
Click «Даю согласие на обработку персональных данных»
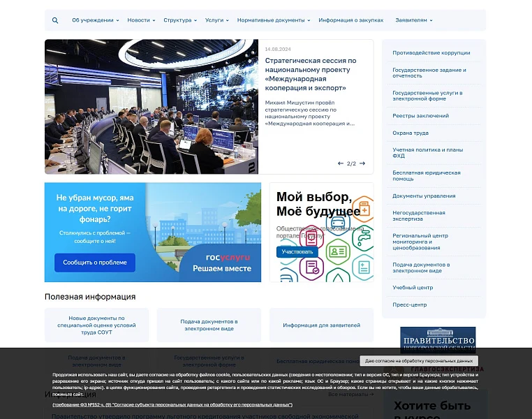419,361
